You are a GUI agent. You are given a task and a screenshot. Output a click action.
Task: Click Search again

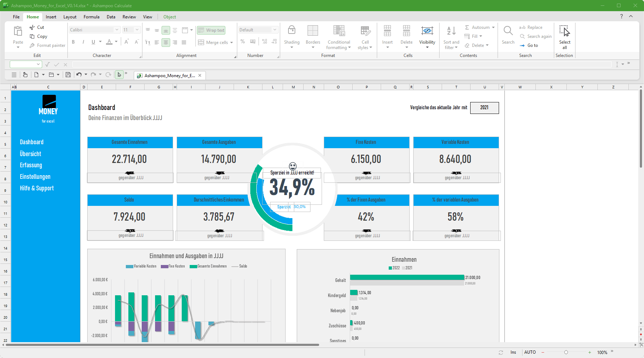[x=536, y=36]
